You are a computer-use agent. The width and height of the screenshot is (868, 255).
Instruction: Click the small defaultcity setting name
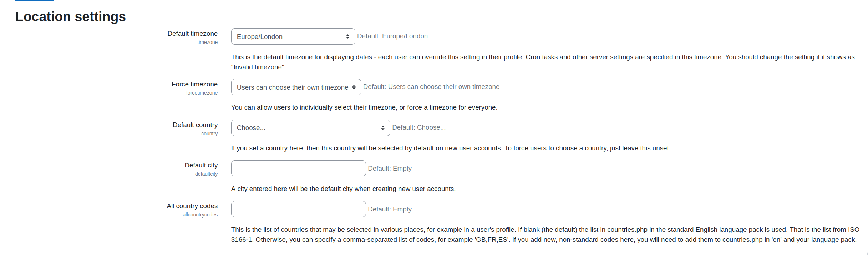[x=206, y=174]
